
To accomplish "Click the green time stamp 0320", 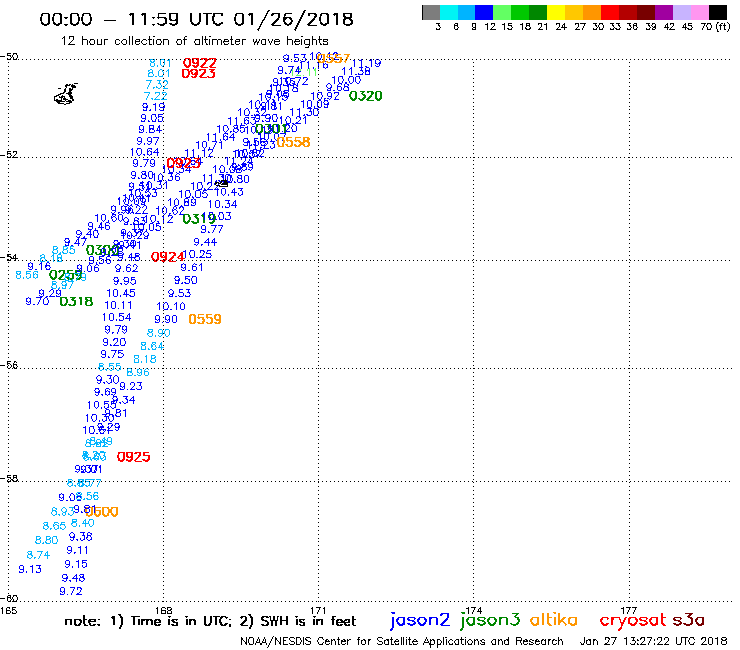I will point(365,96).
